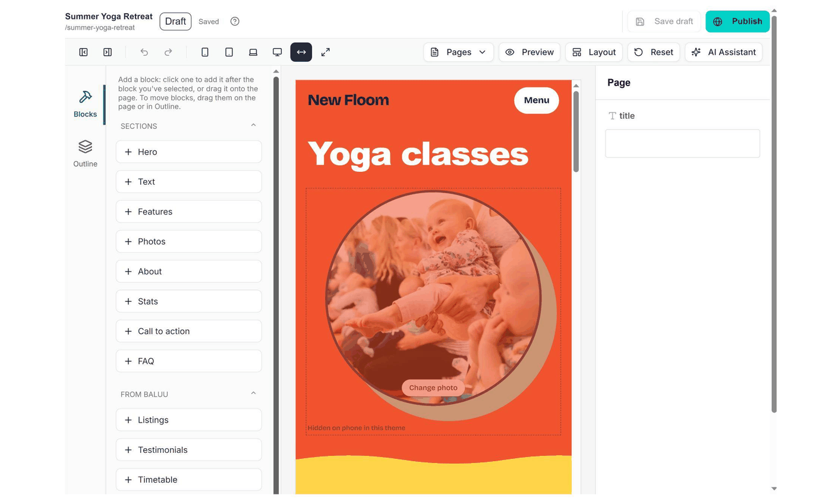Click 'Hidden on phone in this theme' note
Screen dimensions: 832x504
point(357,428)
